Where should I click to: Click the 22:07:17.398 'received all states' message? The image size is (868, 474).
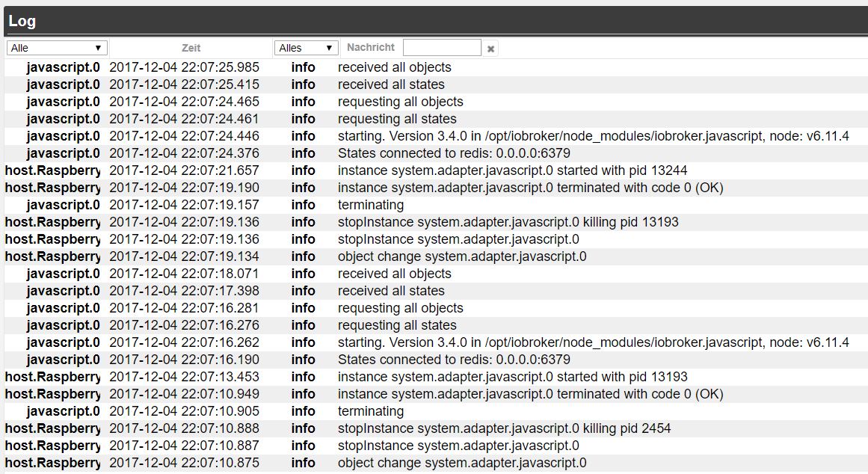tap(391, 291)
